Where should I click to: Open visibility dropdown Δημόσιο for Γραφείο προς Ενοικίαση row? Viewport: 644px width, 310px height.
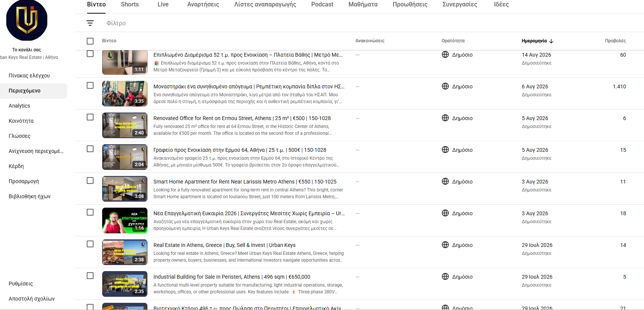tap(462, 150)
